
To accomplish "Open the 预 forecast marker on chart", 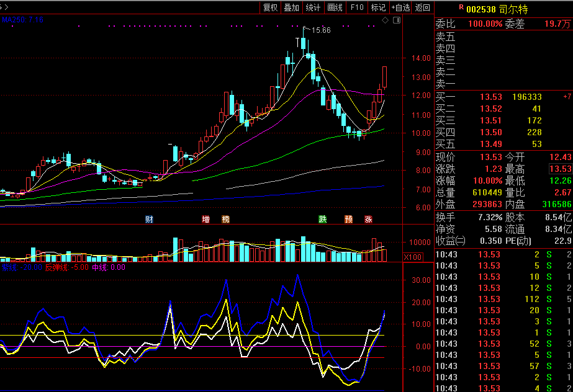I will click(349, 219).
